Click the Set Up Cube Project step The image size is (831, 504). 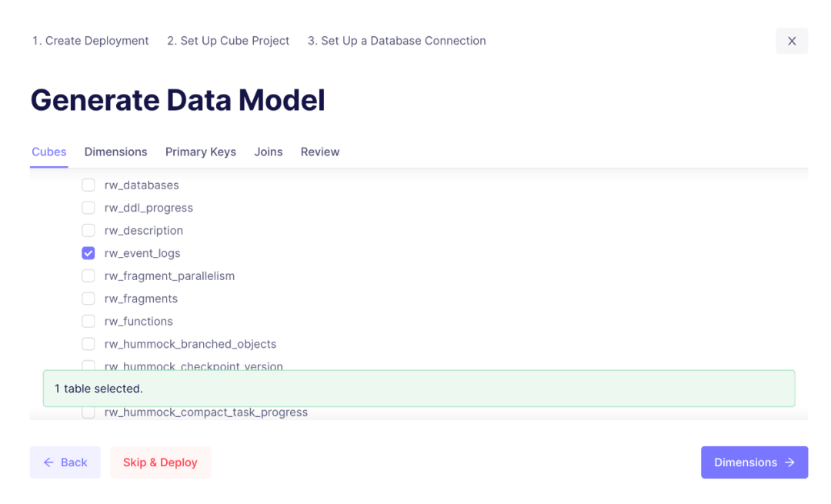(228, 41)
